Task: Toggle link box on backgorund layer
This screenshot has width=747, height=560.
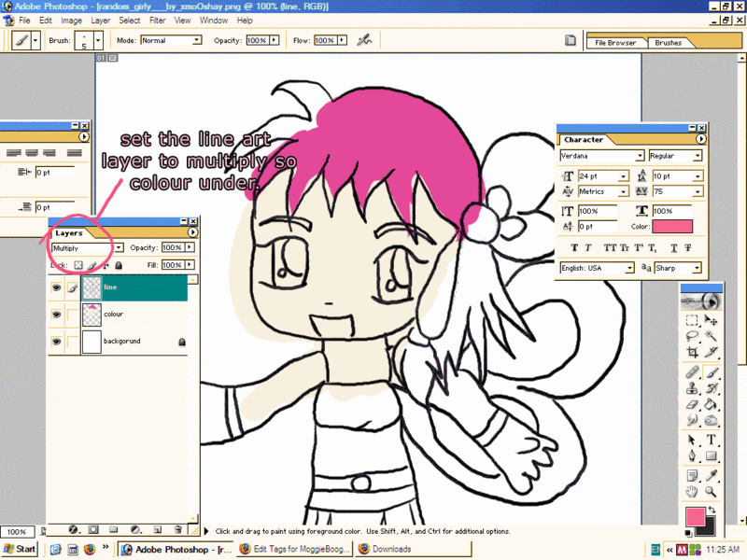Action: (x=73, y=342)
